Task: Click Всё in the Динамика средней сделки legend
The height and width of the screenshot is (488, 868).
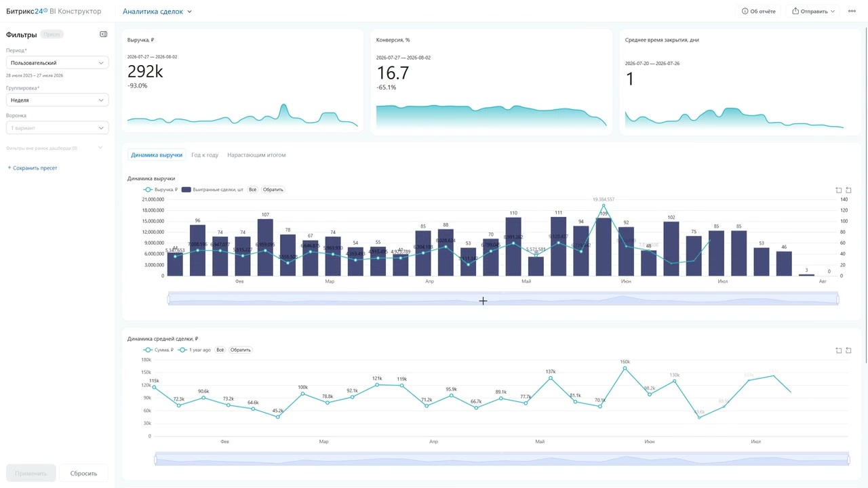Action: point(220,350)
